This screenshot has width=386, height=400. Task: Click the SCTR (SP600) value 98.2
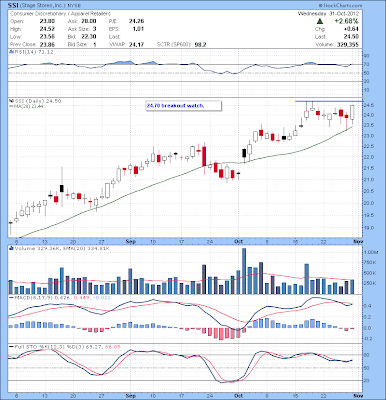(x=200, y=44)
